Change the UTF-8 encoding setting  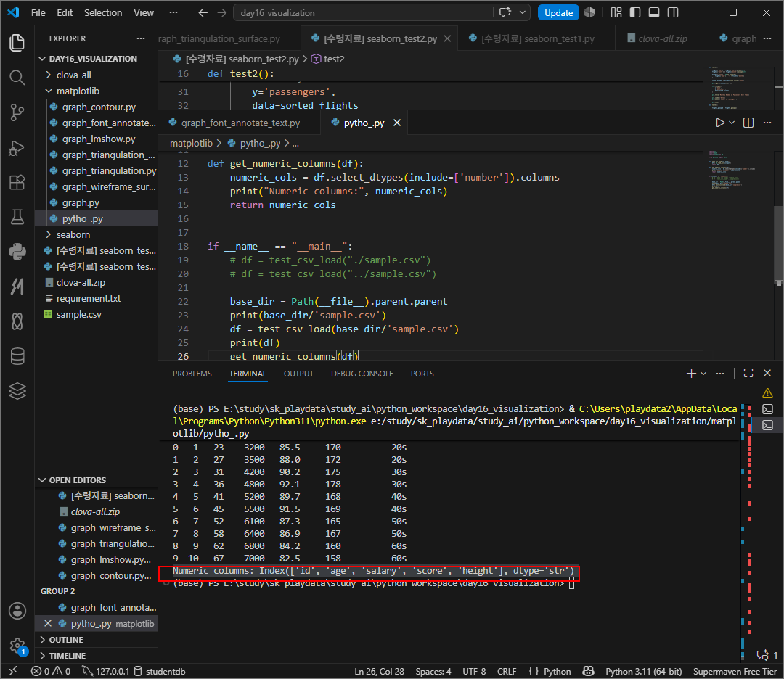[474, 671]
